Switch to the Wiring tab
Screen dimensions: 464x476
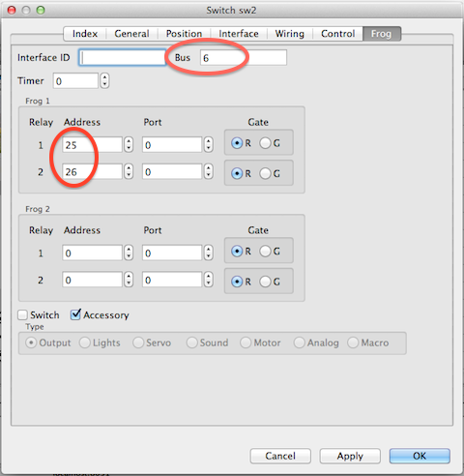pos(289,34)
